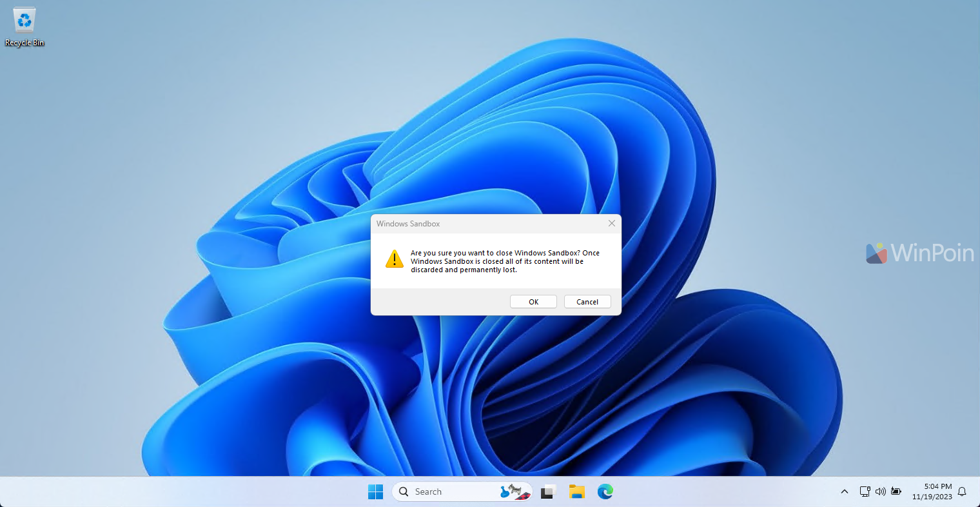Show hidden system tray icons

(845, 492)
